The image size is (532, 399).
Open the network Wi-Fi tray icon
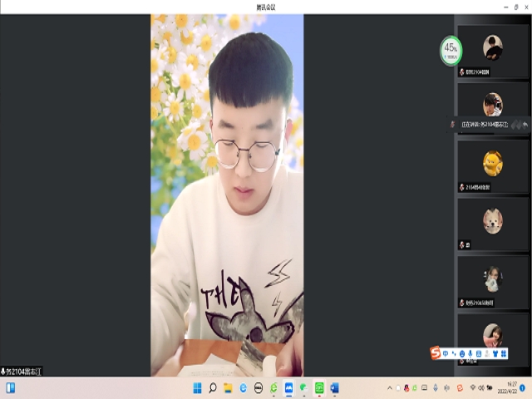[x=473, y=387]
